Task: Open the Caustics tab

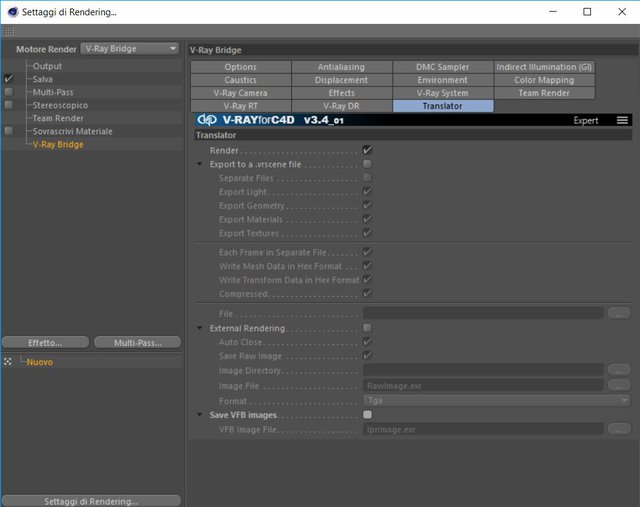Action: [241, 80]
